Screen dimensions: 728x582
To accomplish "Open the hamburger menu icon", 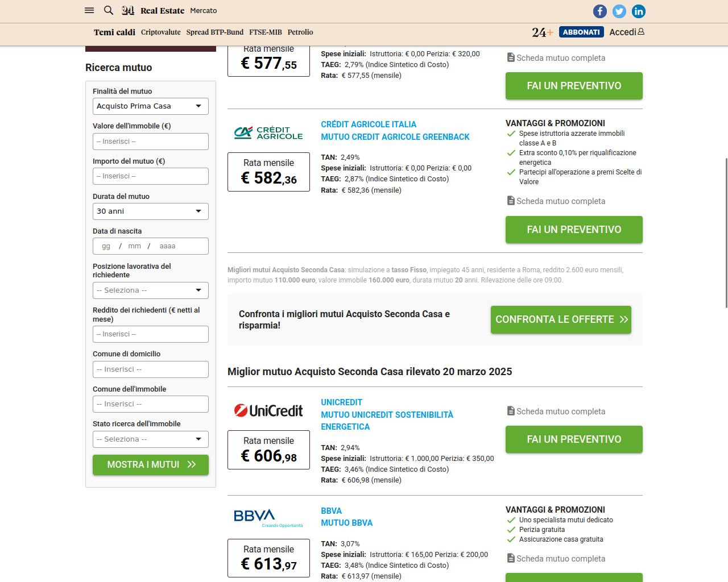I will [x=89, y=10].
